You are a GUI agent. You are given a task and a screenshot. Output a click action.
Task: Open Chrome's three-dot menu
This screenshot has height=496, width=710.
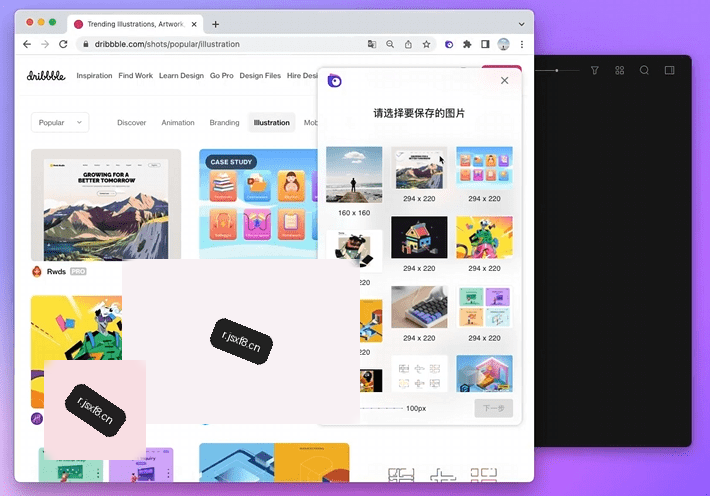coord(522,44)
